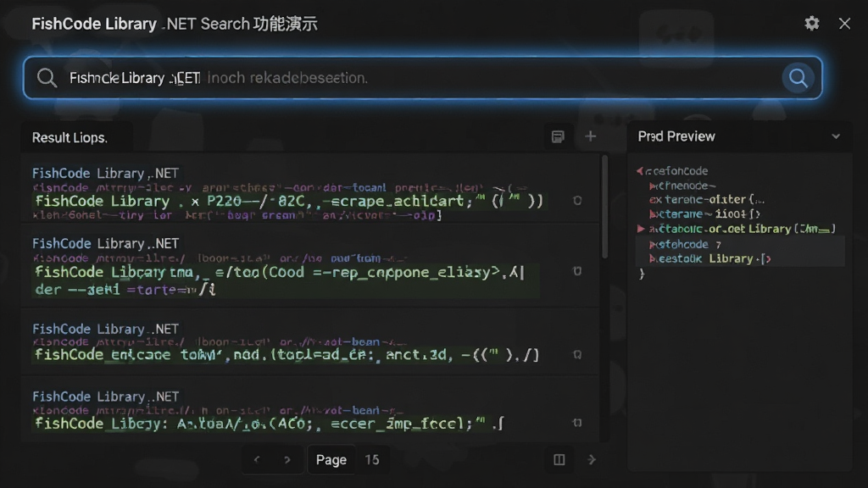868x488 pixels.
Task: Open first FishCode Library .NET result title
Action: point(105,173)
